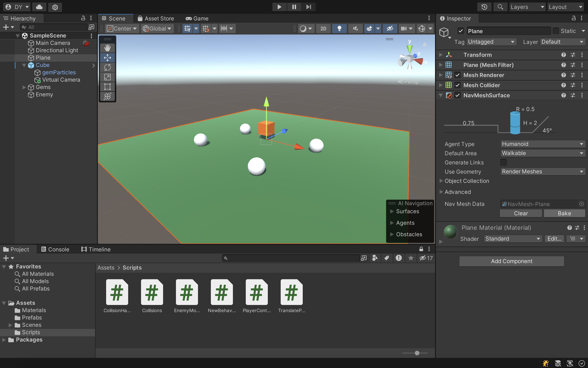Viewport: 588px width, 368px height.
Task: Select the Move tool
Action: click(x=107, y=58)
